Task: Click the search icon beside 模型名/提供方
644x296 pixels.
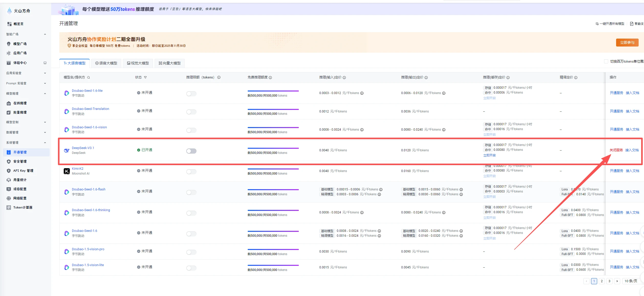Action: tap(89, 77)
